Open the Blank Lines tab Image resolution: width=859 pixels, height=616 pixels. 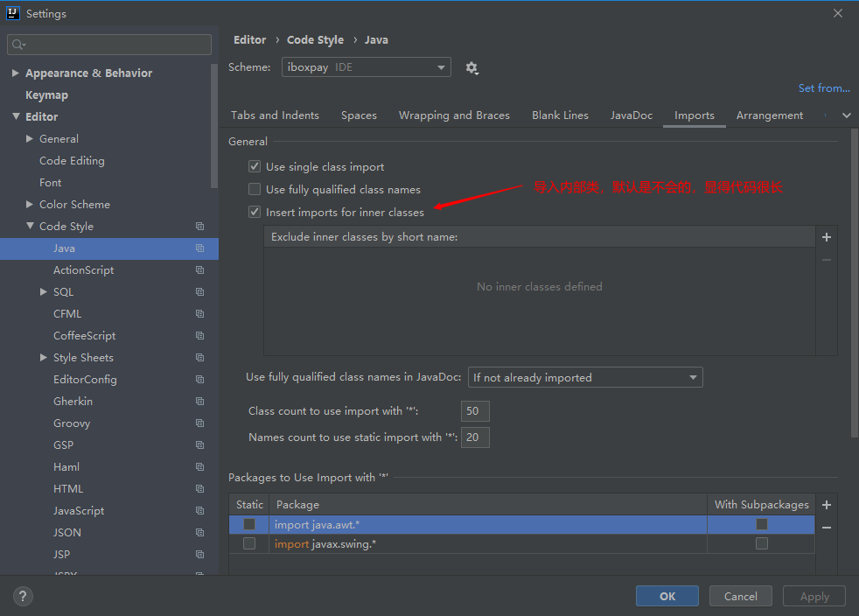560,115
